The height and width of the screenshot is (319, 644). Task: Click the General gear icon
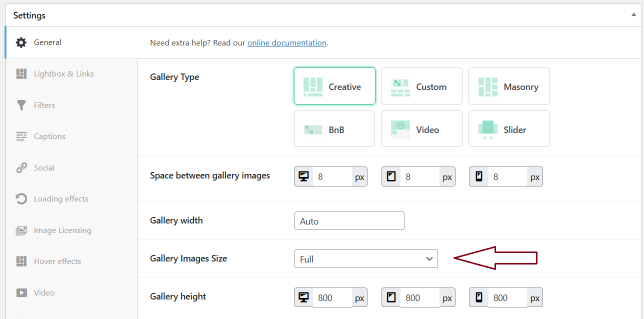pos(21,42)
